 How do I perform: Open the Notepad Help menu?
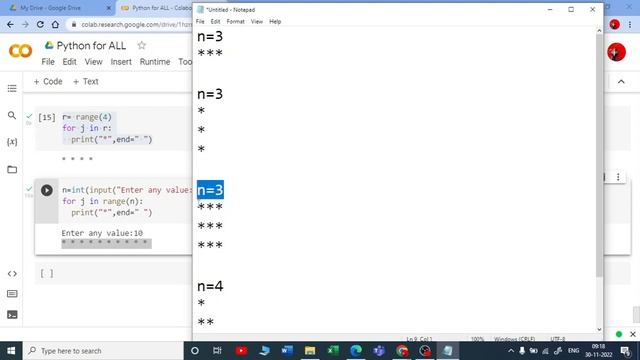pos(275,22)
